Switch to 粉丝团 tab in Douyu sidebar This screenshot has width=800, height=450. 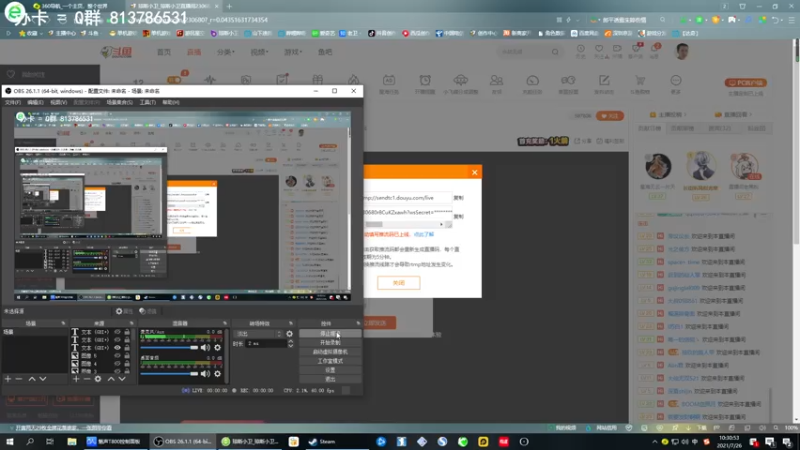coord(756,129)
